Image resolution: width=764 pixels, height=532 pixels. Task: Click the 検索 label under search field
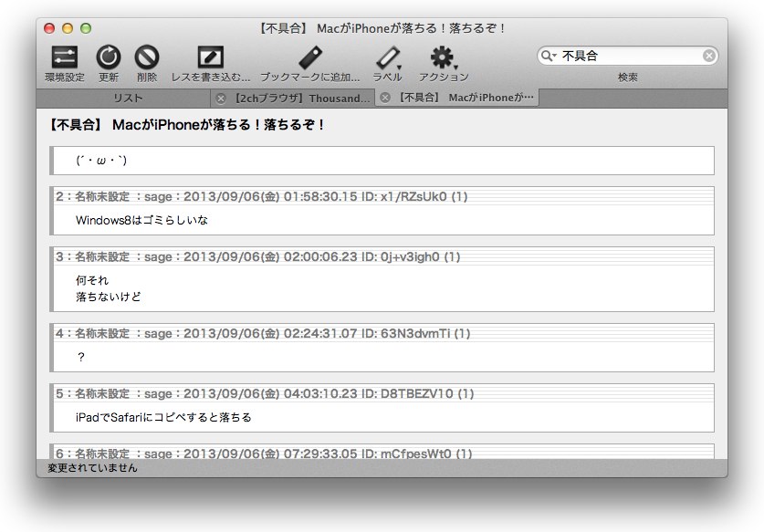pyautogui.click(x=628, y=77)
